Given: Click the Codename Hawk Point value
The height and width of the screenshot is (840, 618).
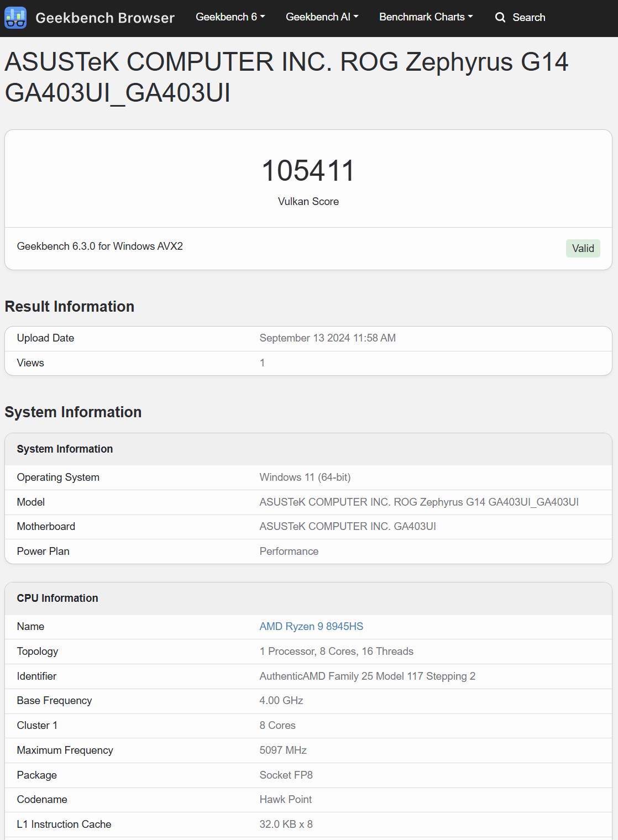Looking at the screenshot, I should pyautogui.click(x=286, y=799).
